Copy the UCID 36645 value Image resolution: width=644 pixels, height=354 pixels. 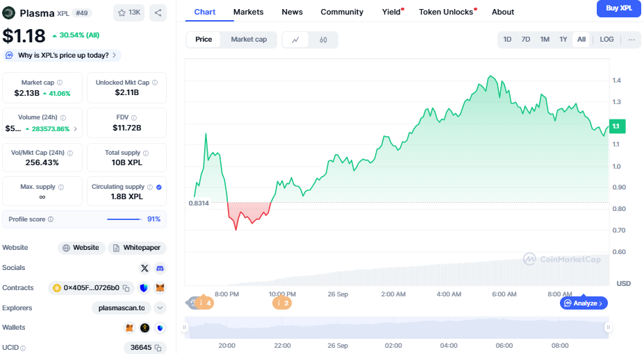[158, 348]
